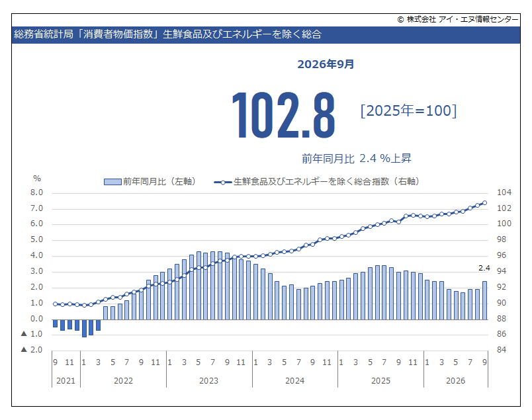
Task: Click the base year note [2025年=100]
Action: [x=408, y=110]
